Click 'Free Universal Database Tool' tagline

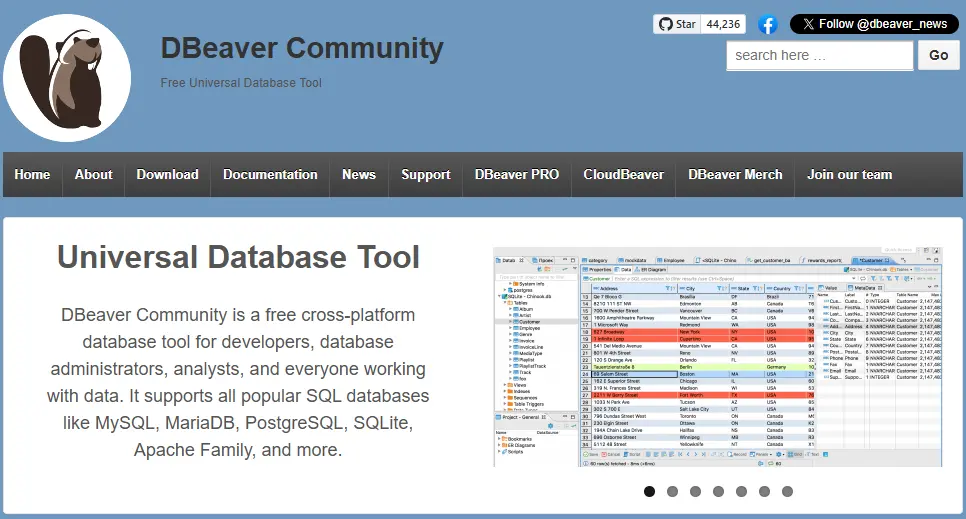pyautogui.click(x=241, y=83)
